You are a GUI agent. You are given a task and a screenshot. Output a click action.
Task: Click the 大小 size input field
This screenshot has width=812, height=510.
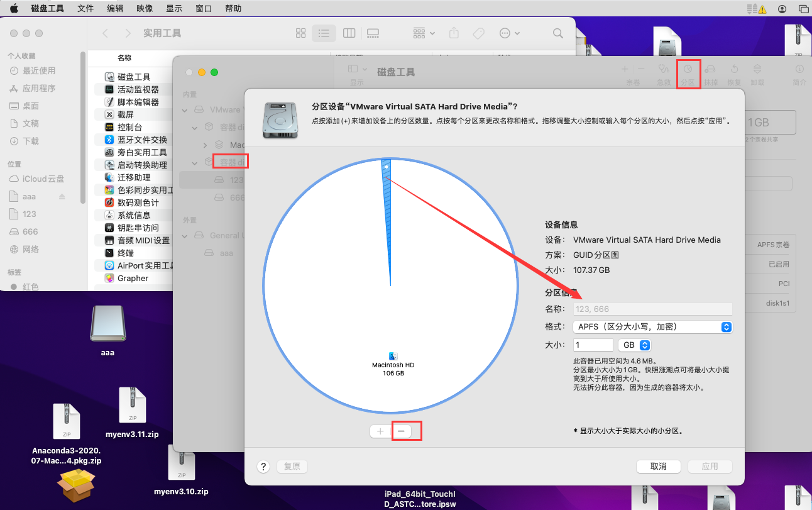pos(593,345)
